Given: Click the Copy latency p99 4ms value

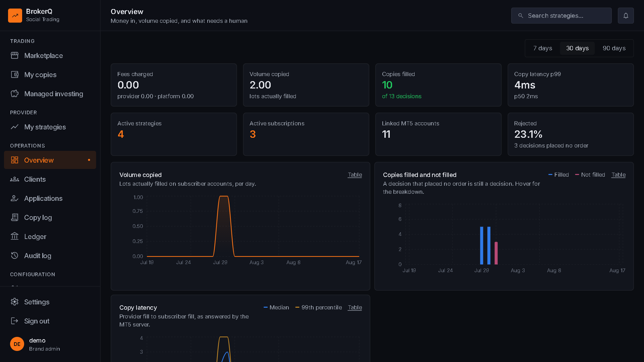Looking at the screenshot, I should 525,85.
